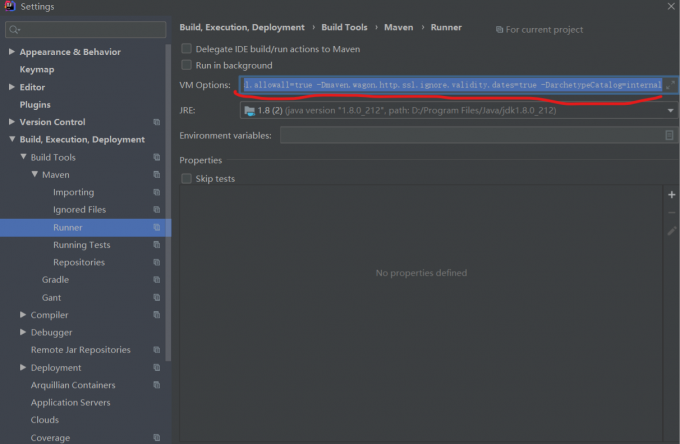Click the project-level icon beside Runner
Image resolution: width=680 pixels, height=444 pixels.
(157, 227)
